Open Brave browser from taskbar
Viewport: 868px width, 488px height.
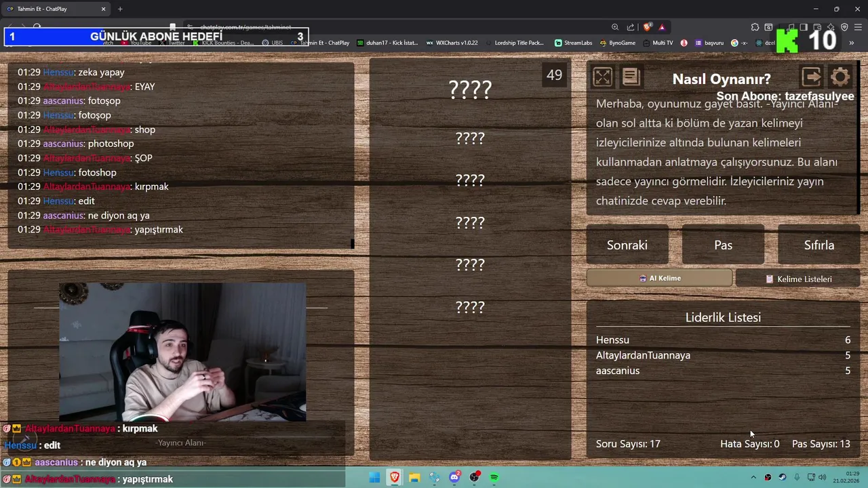tap(395, 478)
